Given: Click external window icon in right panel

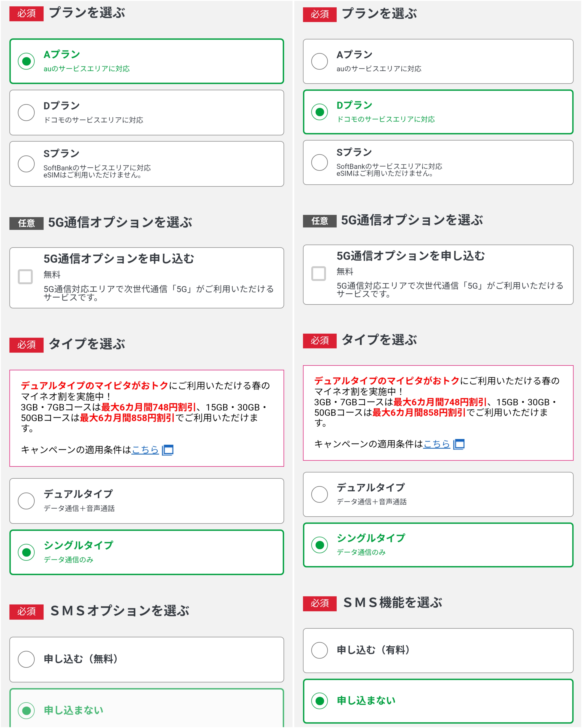Looking at the screenshot, I should [459, 444].
